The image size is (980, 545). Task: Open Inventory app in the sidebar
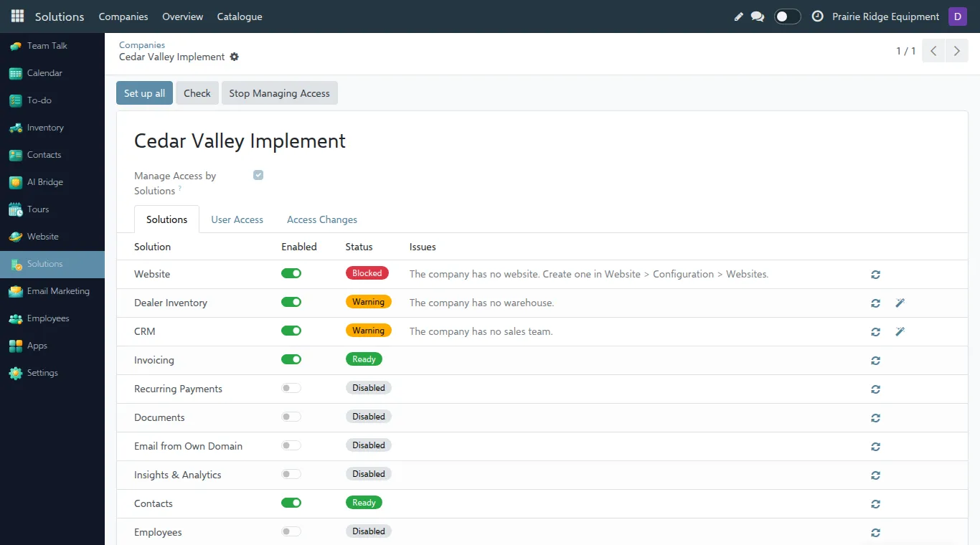(52, 128)
